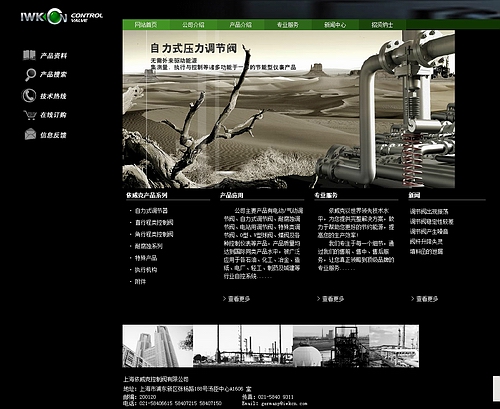The image size is (500, 409).
Task: Select 耐腐蚀系列 in product list
Action: [148, 246]
